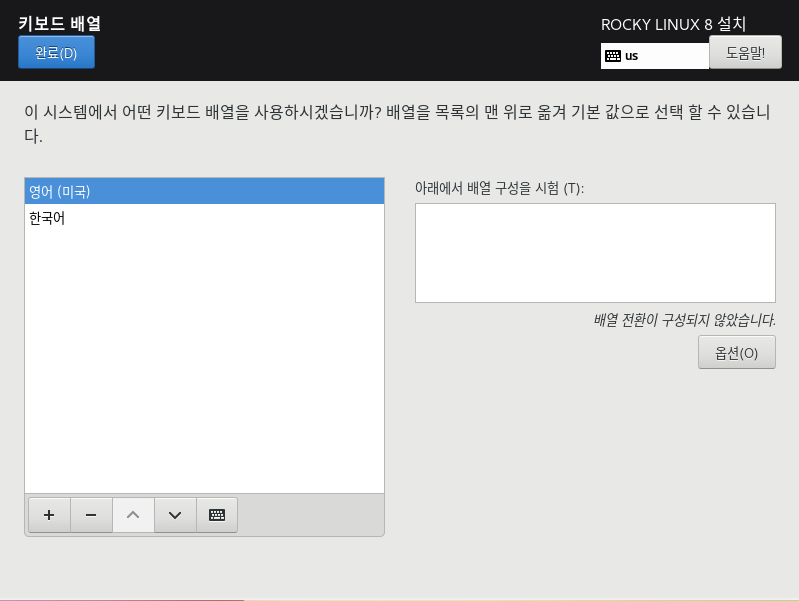The width and height of the screenshot is (799, 601).
Task: Click the ROCKY LINUX 8 설치 label
Action: pos(673,24)
